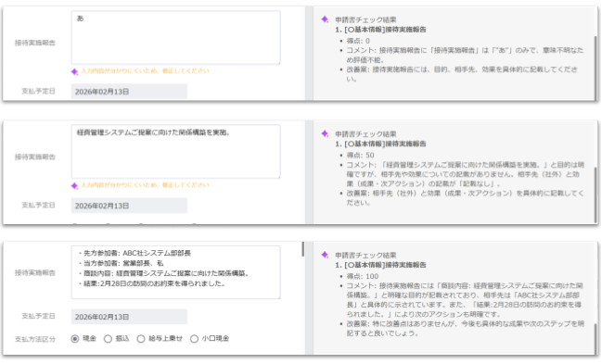Click the 接待実施報告 text area containing 'あ'
The image size is (601, 364).
(x=175, y=37)
